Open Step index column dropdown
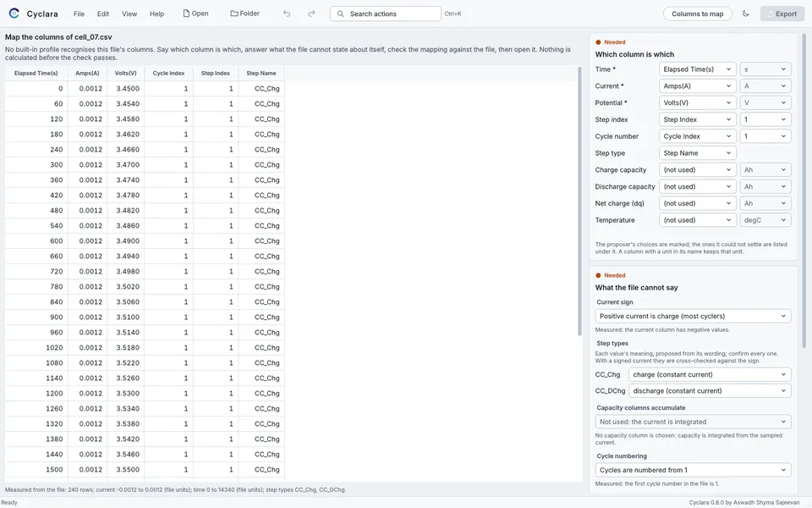Viewport: 812px width, 508px height. coord(697,119)
